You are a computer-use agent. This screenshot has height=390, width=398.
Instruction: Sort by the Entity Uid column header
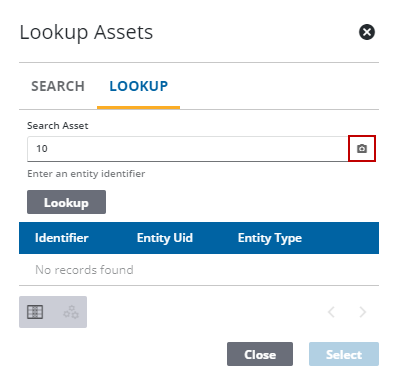tap(165, 238)
